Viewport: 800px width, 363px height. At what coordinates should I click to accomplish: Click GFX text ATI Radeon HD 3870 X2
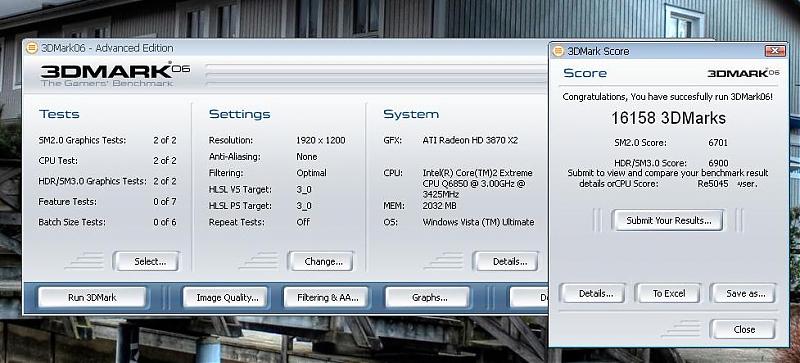click(x=470, y=140)
